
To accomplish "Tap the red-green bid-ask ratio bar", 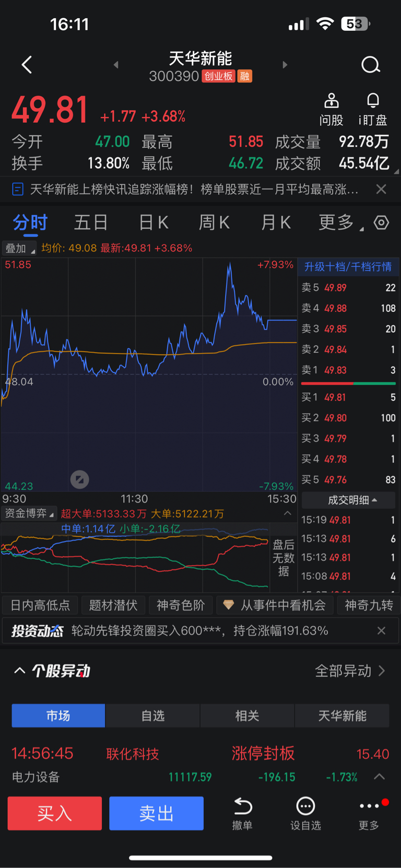I will (x=348, y=384).
